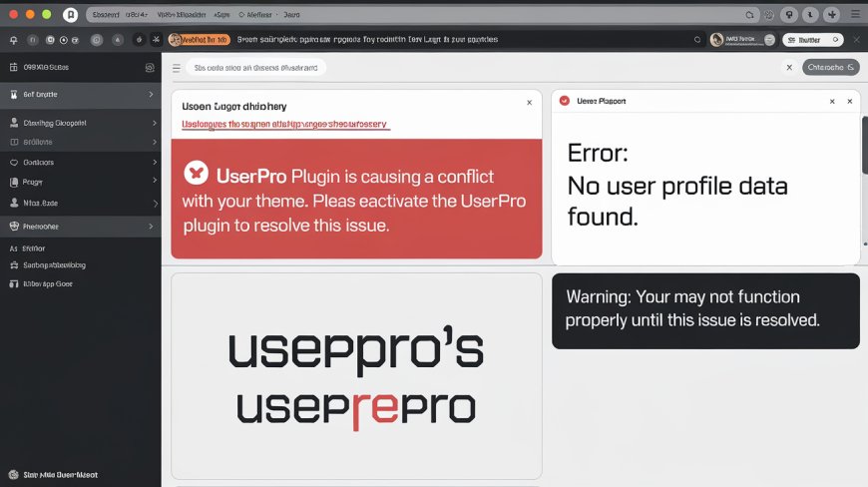Expand the "Brôllonte" sidebar row chevron
Viewport: 868px width, 487px height.
coord(155,143)
